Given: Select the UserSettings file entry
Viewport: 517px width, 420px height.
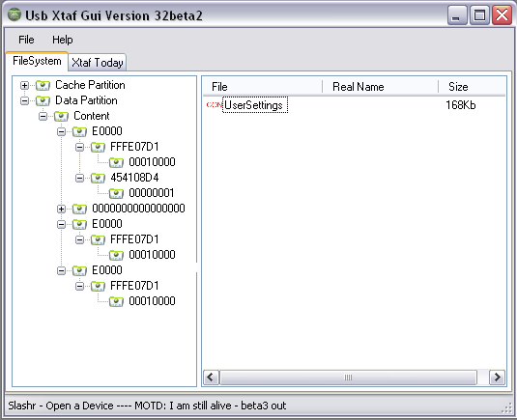Looking at the screenshot, I should pyautogui.click(x=254, y=104).
